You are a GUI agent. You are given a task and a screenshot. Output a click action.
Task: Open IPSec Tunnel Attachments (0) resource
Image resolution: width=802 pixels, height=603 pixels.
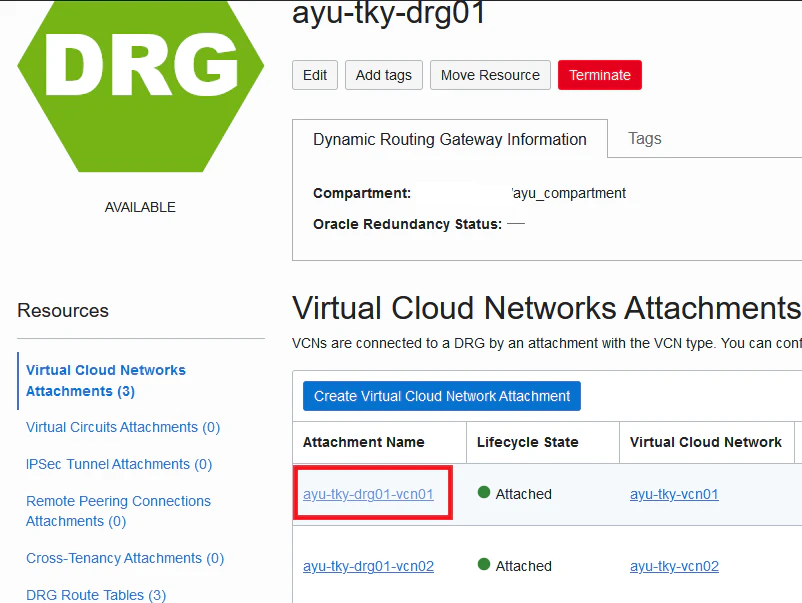pyautogui.click(x=119, y=464)
